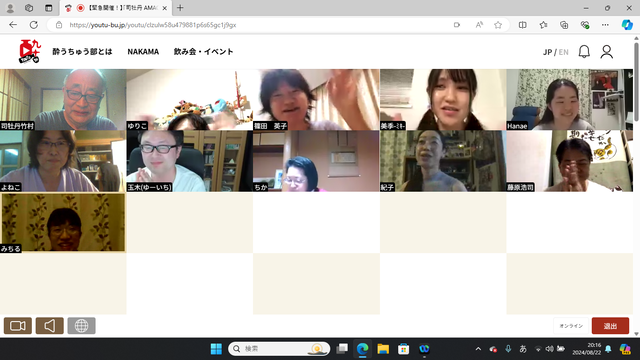Select the 玉木(ゆーいち) video tile
Screen dimensions: 640x360
(x=190, y=161)
